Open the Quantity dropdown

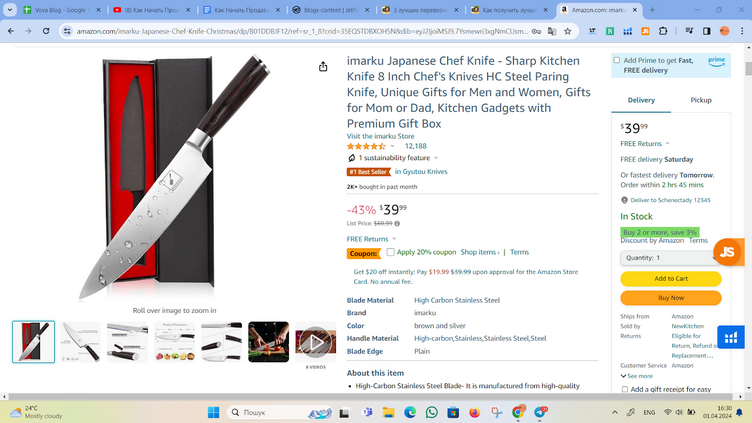tap(670, 258)
